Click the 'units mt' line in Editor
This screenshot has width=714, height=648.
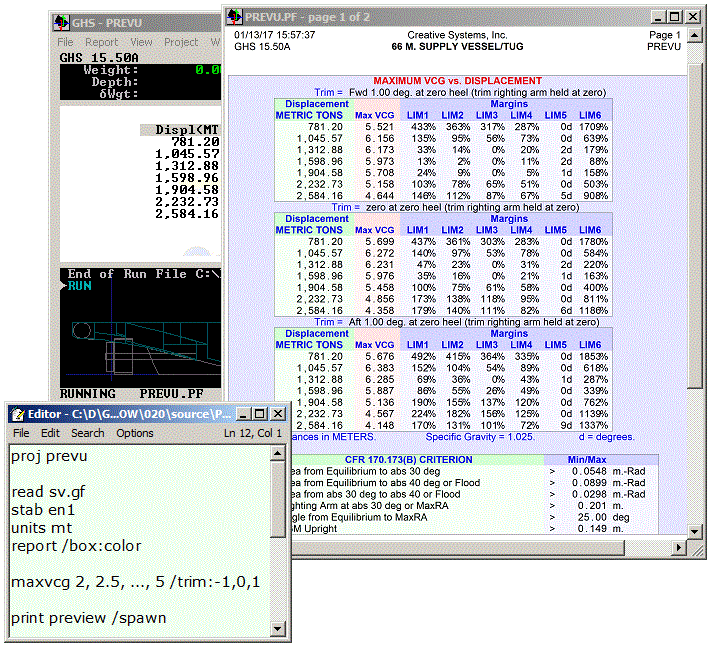[41, 528]
